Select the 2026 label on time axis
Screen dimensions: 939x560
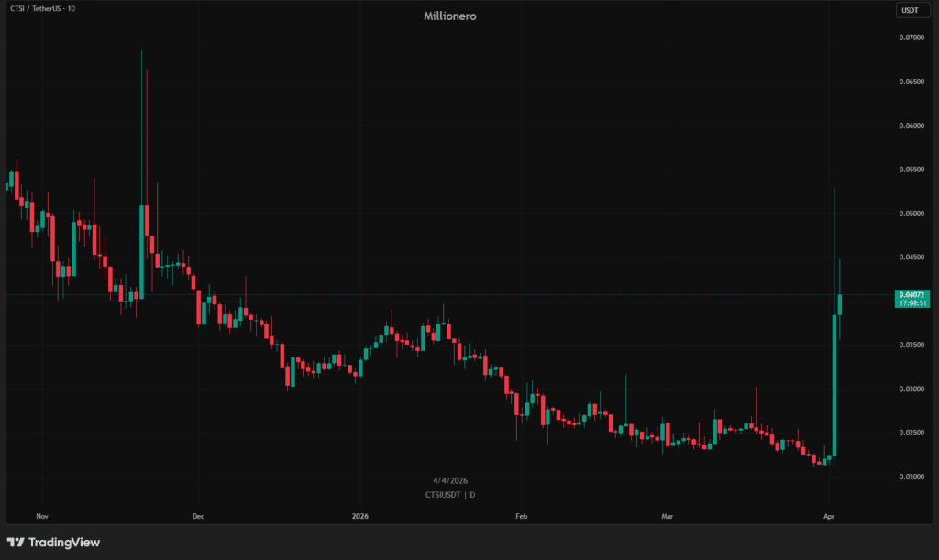[360, 516]
